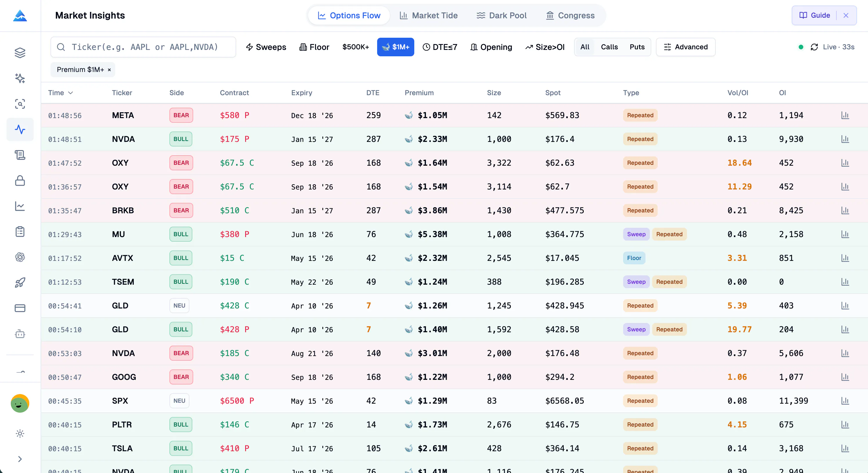The image size is (868, 473).
Task: Sort by the OI column header
Action: click(x=782, y=93)
